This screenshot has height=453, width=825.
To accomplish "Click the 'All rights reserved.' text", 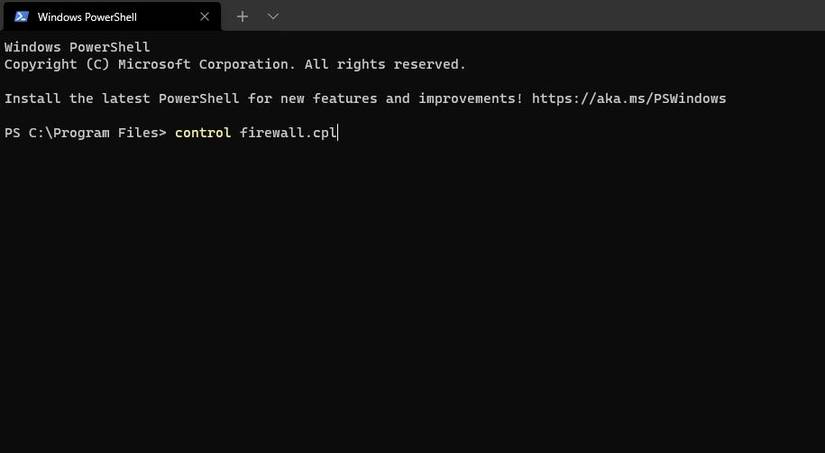I will 385,65.
